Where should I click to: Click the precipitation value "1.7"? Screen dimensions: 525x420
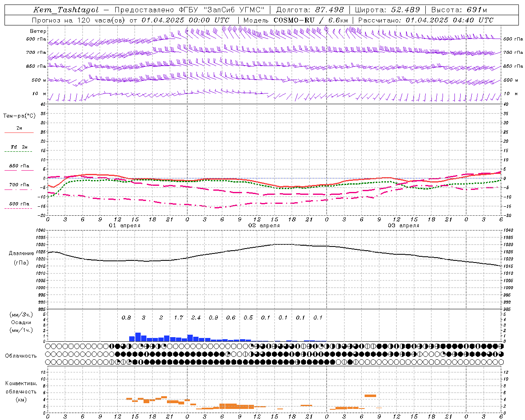pos(178,318)
